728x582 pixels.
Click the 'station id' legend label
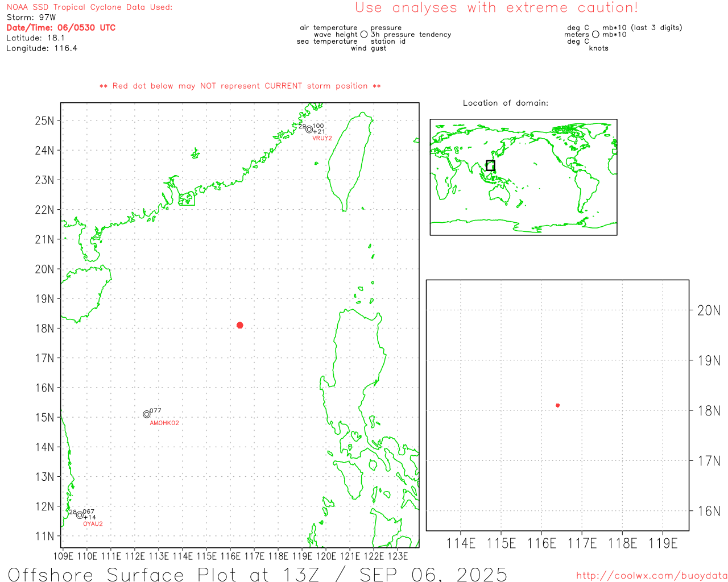click(388, 41)
